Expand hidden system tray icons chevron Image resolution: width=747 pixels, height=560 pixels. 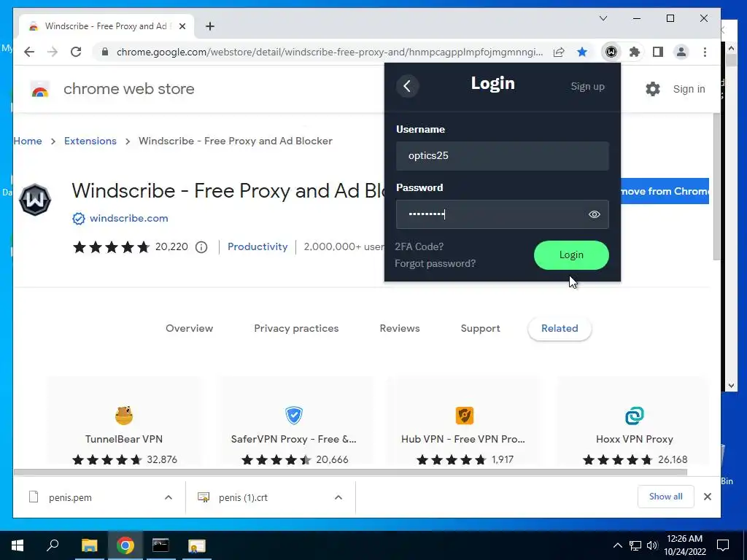click(617, 545)
